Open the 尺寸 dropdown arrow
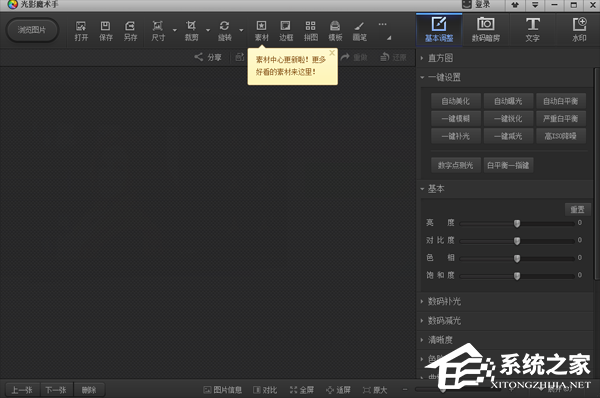The image size is (600, 398). (x=174, y=30)
